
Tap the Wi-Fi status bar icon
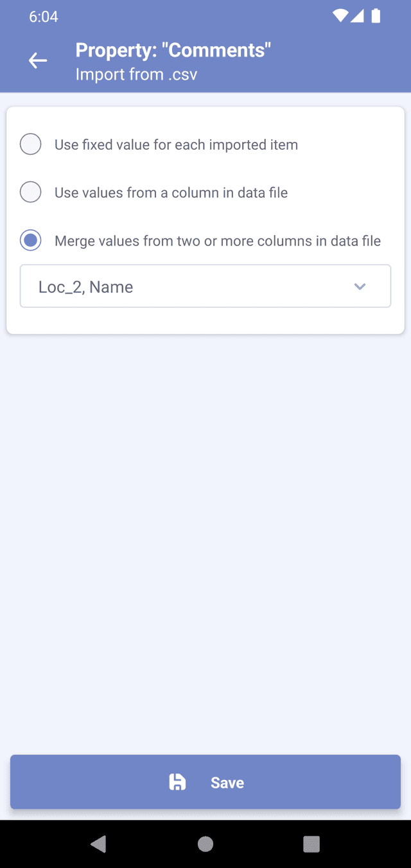[340, 17]
